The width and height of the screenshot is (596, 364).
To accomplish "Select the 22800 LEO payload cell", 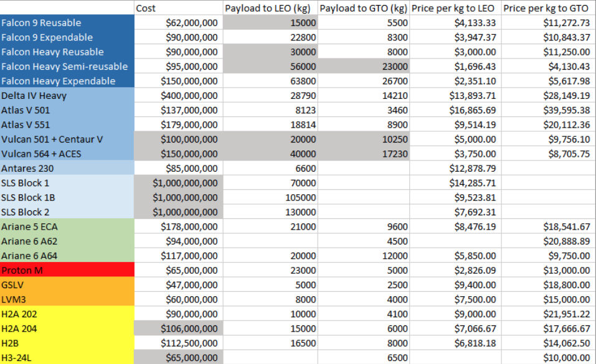I will [x=270, y=37].
